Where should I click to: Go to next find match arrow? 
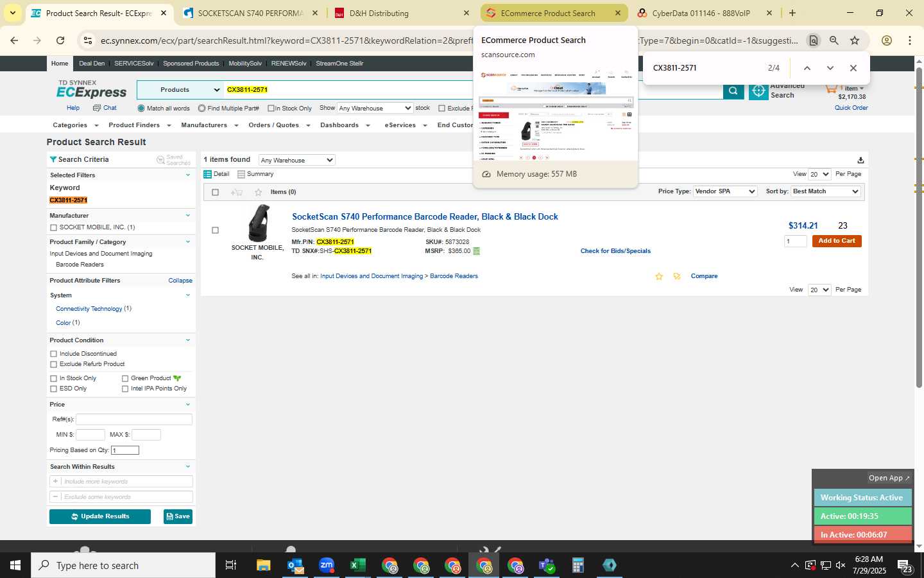pyautogui.click(x=830, y=68)
